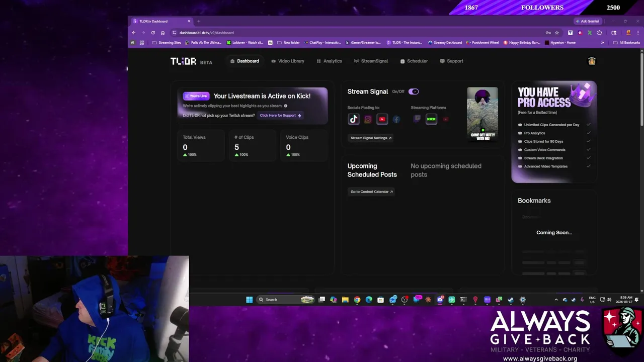Toggle YouTube streaming platform icon
Image resolution: width=644 pixels, height=362 pixels.
[445, 119]
